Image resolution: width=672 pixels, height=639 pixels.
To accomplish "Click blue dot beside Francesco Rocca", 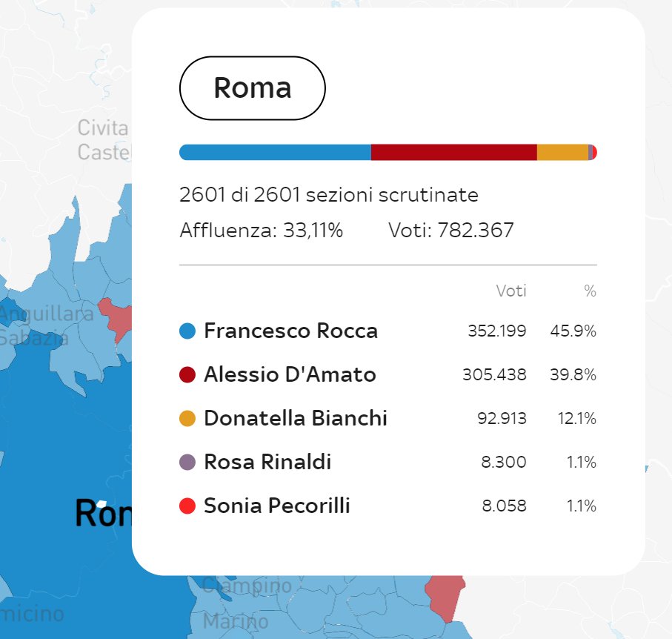I will [188, 331].
